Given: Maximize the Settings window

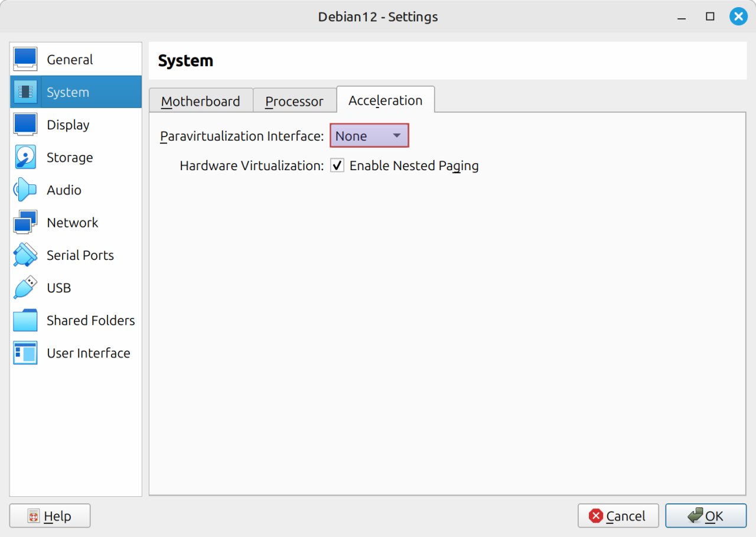Looking at the screenshot, I should click(710, 17).
